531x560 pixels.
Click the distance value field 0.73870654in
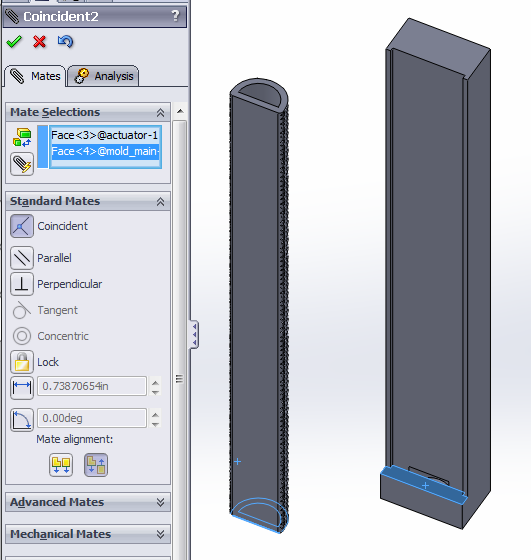click(x=92, y=386)
